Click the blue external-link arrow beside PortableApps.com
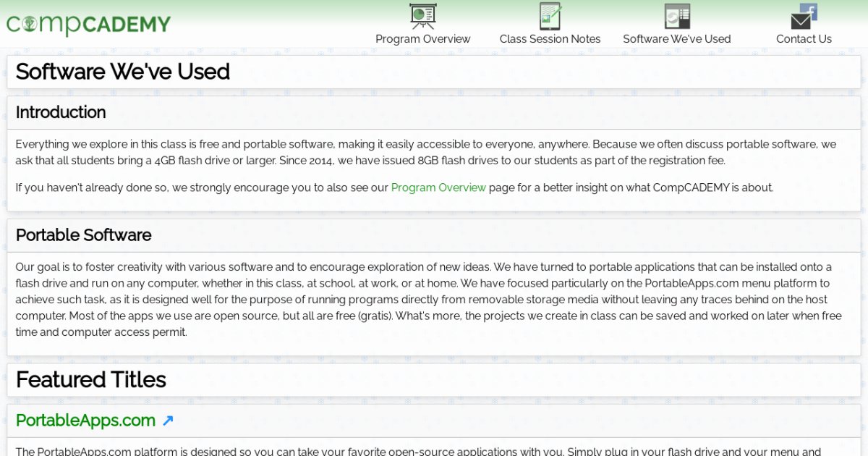868x456 pixels. click(168, 421)
